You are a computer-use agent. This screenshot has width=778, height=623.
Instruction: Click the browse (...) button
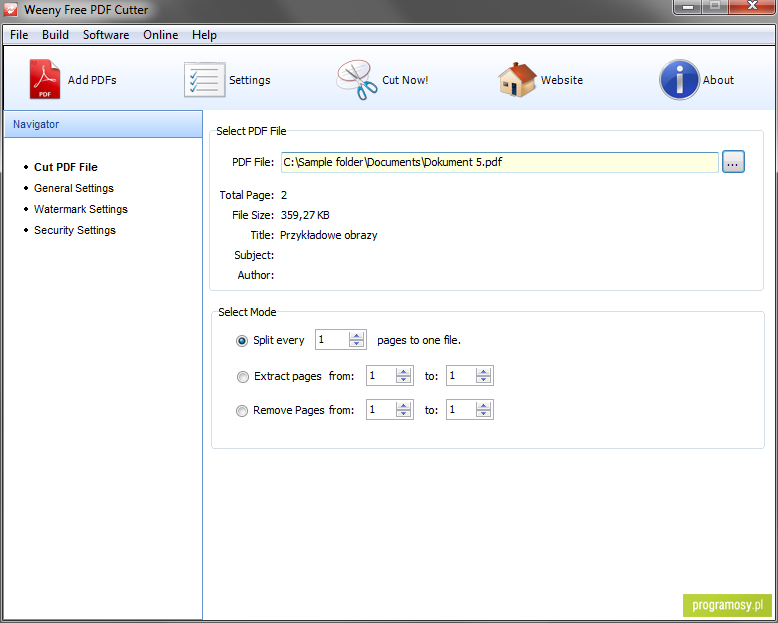point(733,162)
